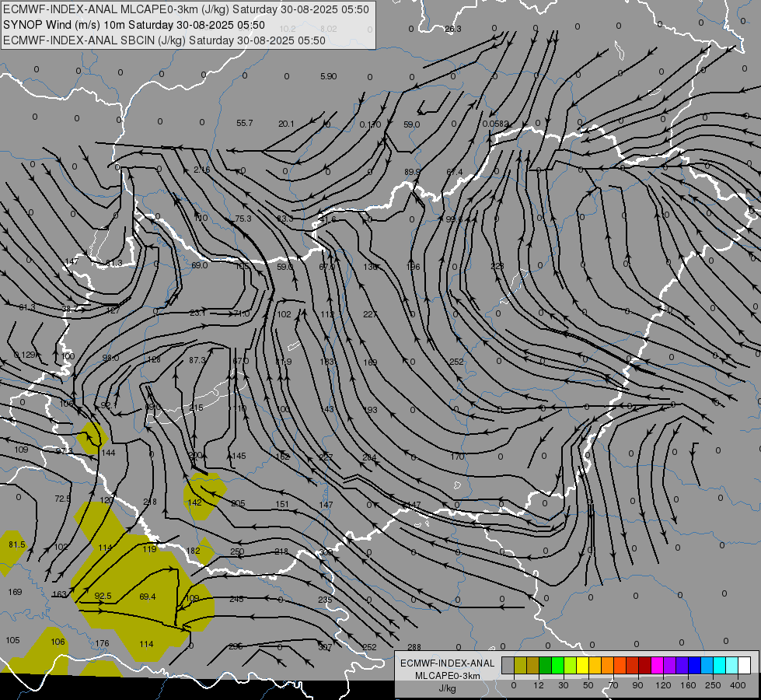Screen dimensions: 761x700
Task: Click the map value 71.0
Action: click(x=241, y=313)
